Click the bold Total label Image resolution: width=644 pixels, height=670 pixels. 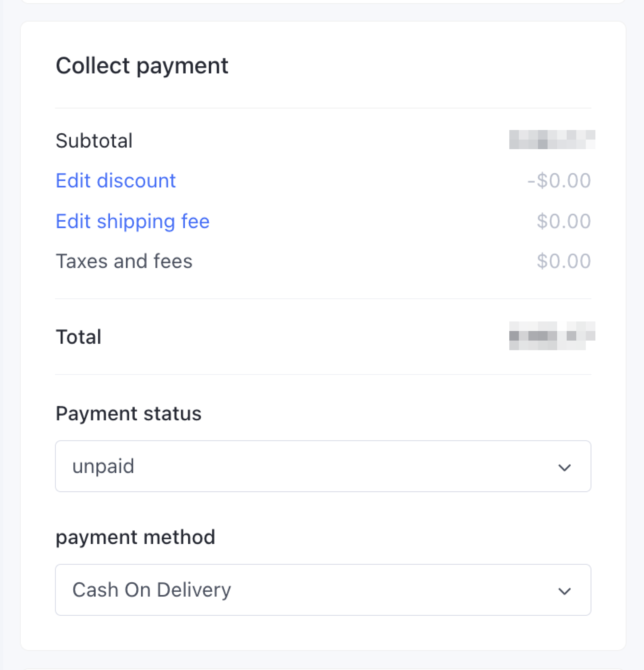79,337
